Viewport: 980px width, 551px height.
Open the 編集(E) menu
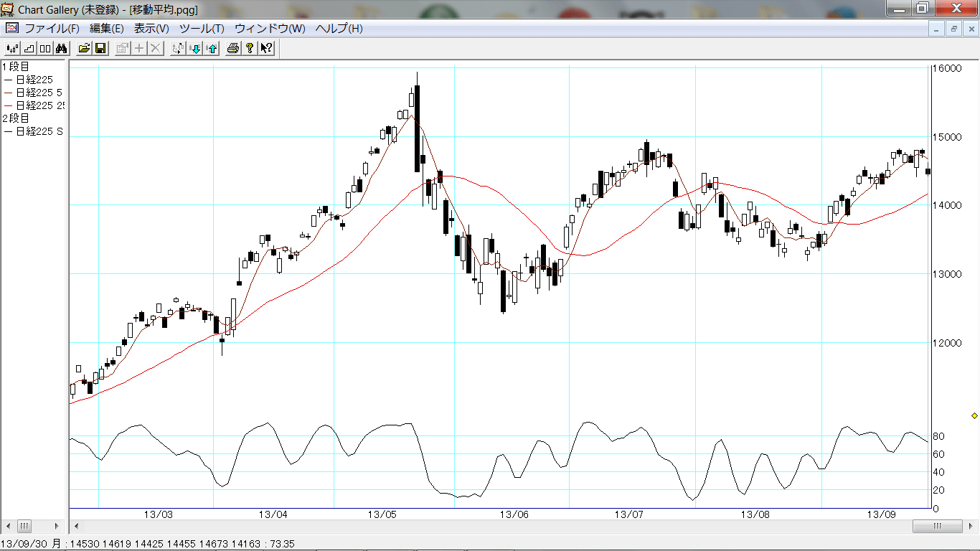pyautogui.click(x=106, y=29)
